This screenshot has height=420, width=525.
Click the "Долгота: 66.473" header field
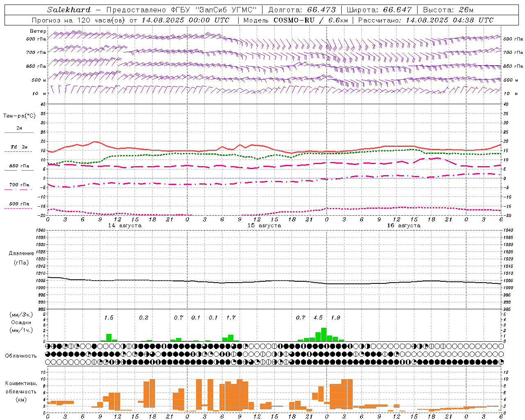coord(302,10)
